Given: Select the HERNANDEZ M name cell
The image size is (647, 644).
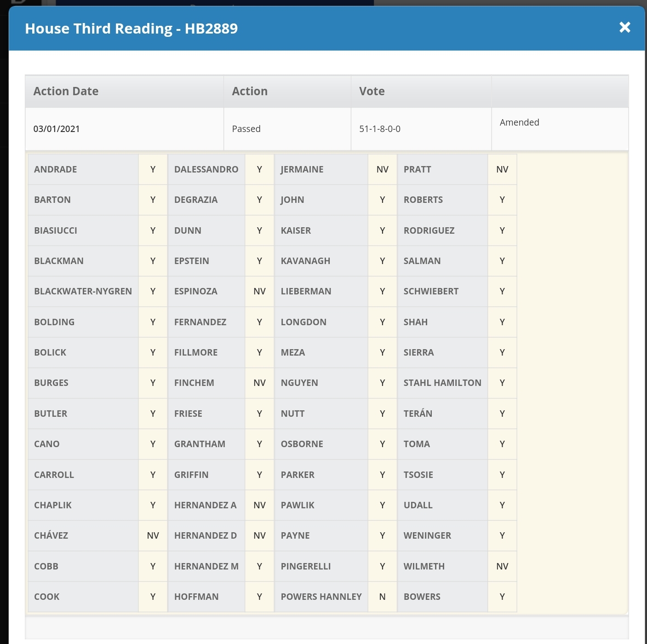Looking at the screenshot, I should 206,566.
